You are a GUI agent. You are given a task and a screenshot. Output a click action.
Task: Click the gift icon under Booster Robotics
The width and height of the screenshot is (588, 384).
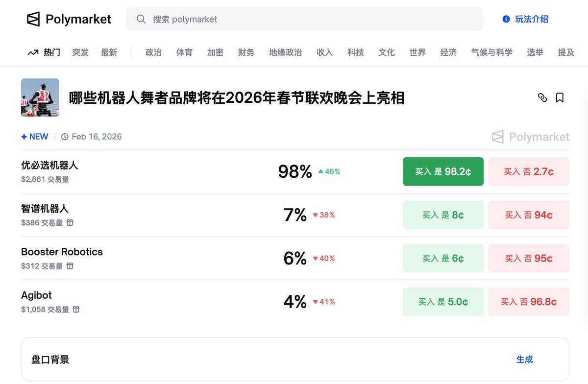tap(70, 266)
